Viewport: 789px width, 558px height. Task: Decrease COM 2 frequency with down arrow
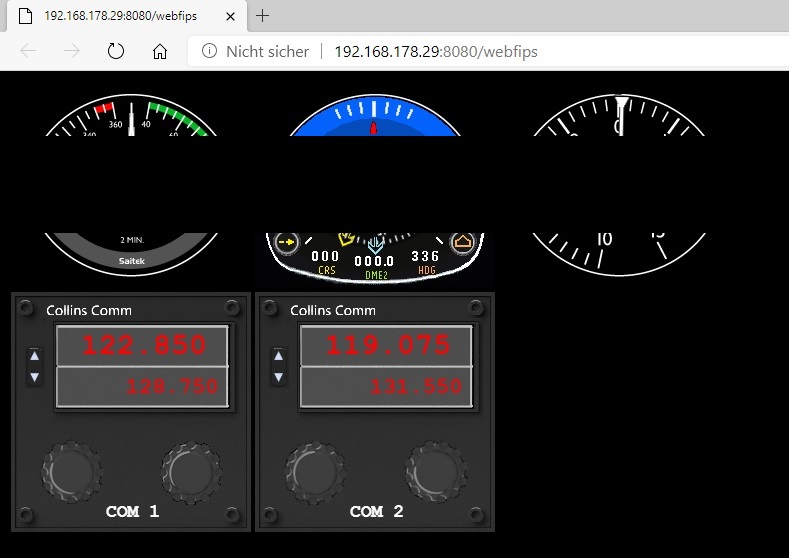(x=278, y=377)
